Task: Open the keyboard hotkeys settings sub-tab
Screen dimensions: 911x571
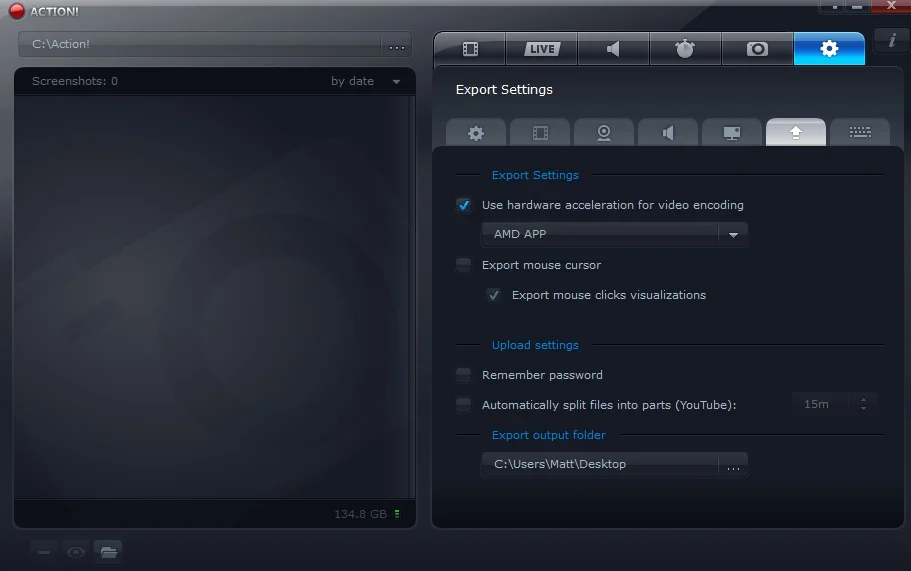Action: pos(860,133)
